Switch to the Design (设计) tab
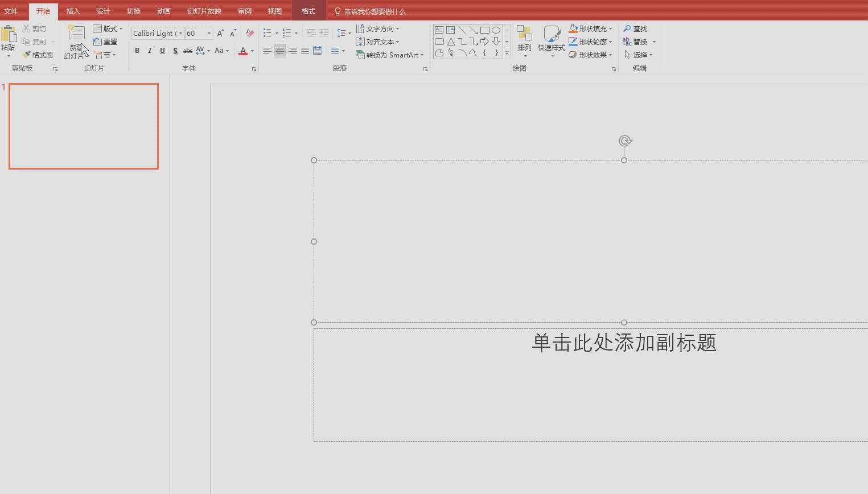868x494 pixels. tap(103, 11)
